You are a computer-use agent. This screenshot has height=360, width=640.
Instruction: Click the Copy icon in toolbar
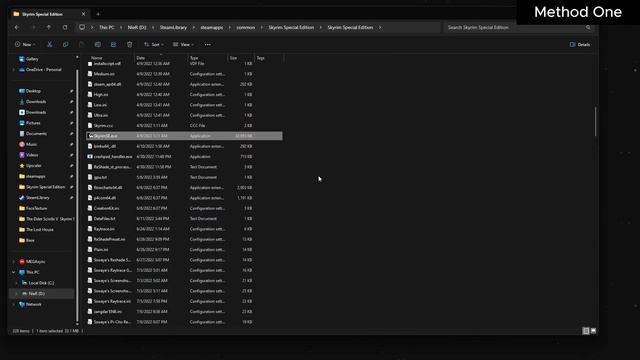tap(65, 44)
